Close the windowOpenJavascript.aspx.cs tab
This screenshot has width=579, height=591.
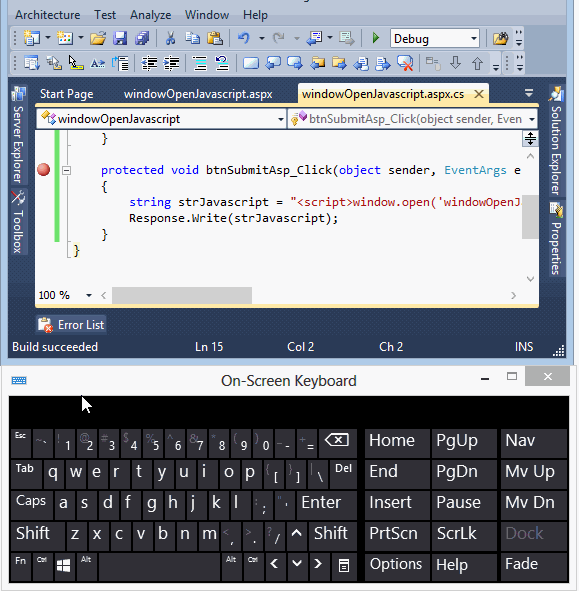(479, 94)
